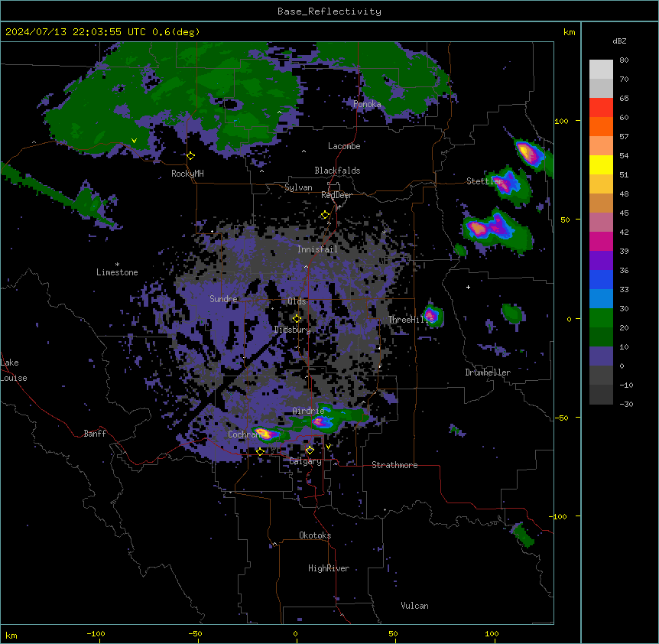
Task: Click the Didsbury label
Action: click(293, 330)
